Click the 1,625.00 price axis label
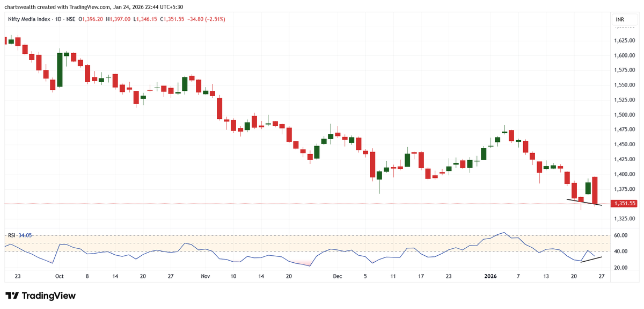Screen dimensions: 644x309 point(625,41)
